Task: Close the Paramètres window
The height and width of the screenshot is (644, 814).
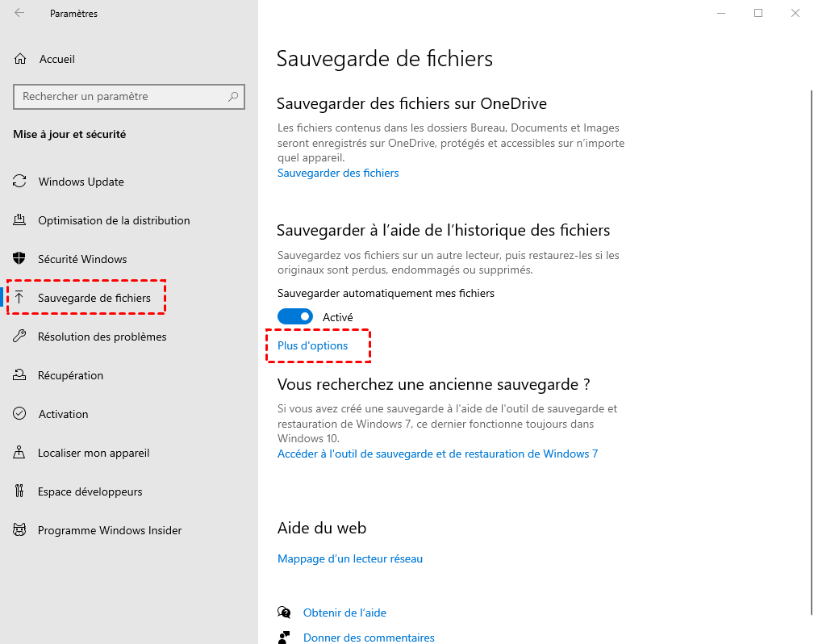Action: click(x=795, y=13)
